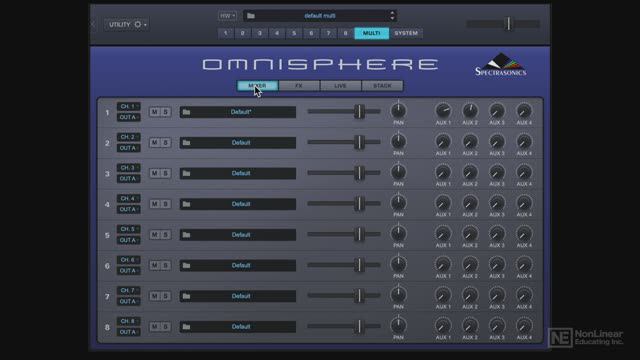The image size is (640, 360).
Task: Solo part 7 with S button
Action: click(x=166, y=296)
